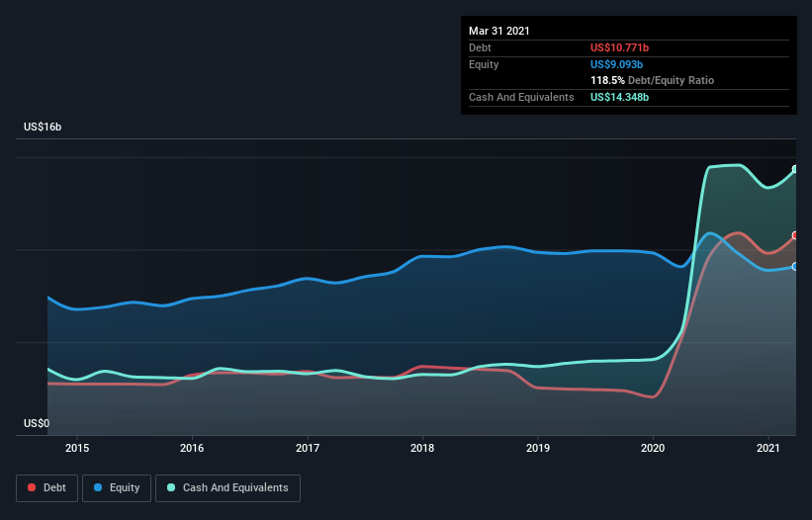The image size is (812, 520).
Task: Click the 2018 x-axis label
Action: (422, 448)
